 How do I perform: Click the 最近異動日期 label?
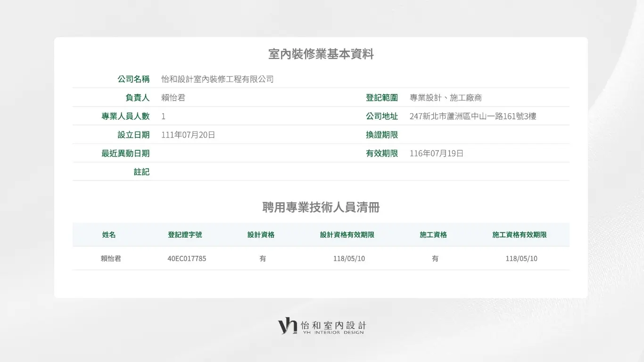tap(125, 153)
